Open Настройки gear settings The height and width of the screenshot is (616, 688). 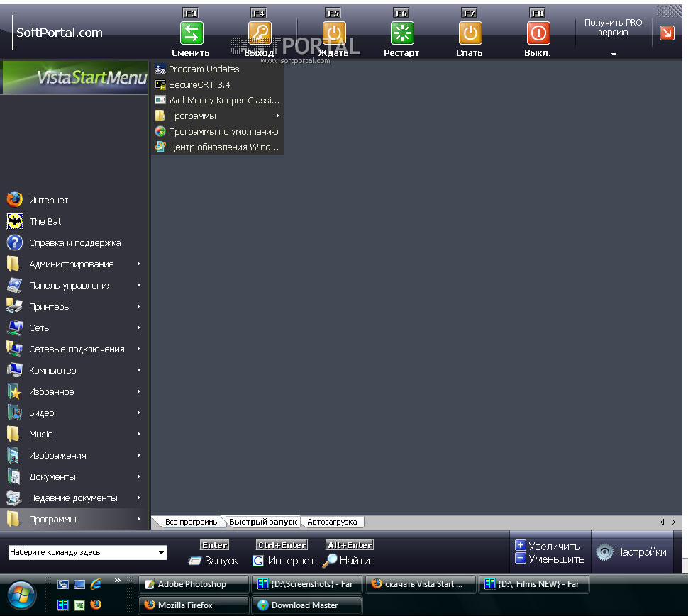(632, 552)
